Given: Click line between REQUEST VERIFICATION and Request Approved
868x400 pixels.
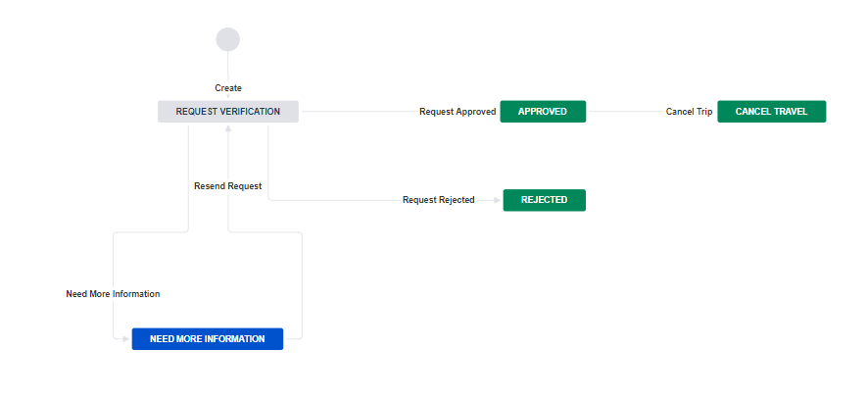Looking at the screenshot, I should [360, 112].
